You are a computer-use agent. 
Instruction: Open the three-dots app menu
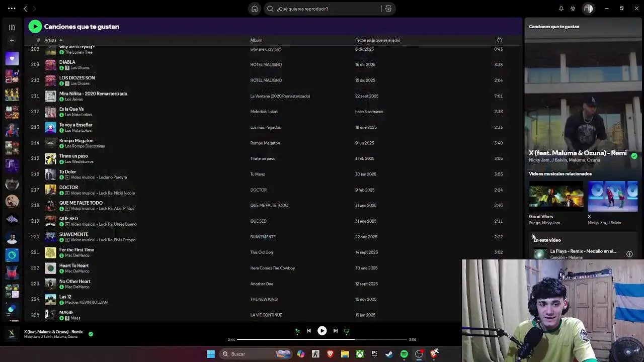pyautogui.click(x=12, y=9)
